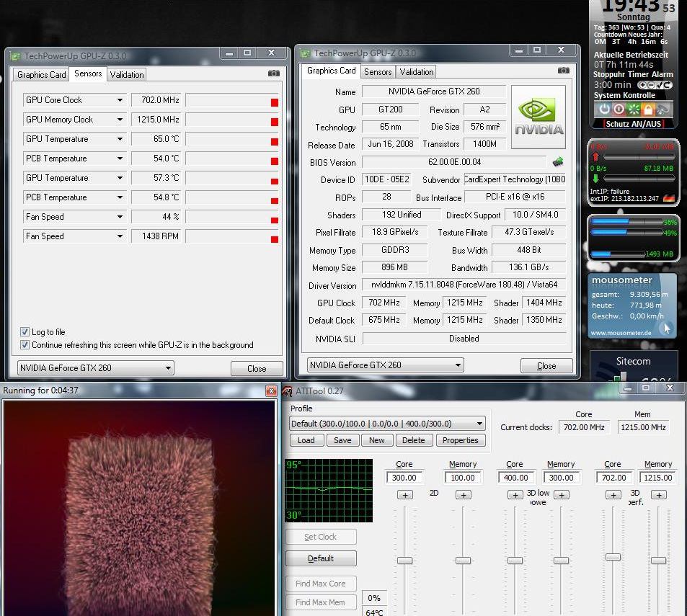Click the www.mousometer.de link
This screenshot has height=616, width=687.
pos(621,333)
